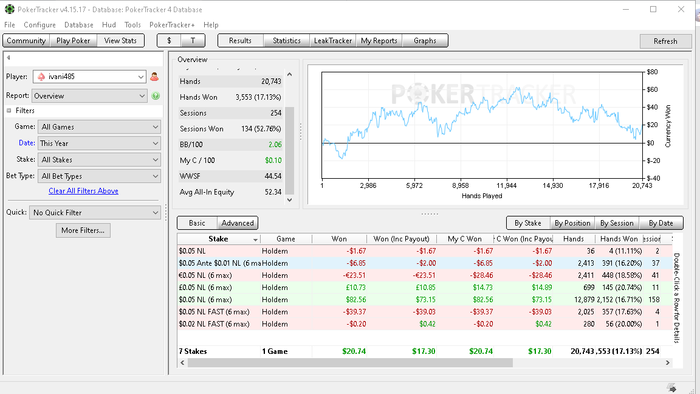Sort by the Hands column header
The height and width of the screenshot is (394, 700).
click(x=574, y=239)
